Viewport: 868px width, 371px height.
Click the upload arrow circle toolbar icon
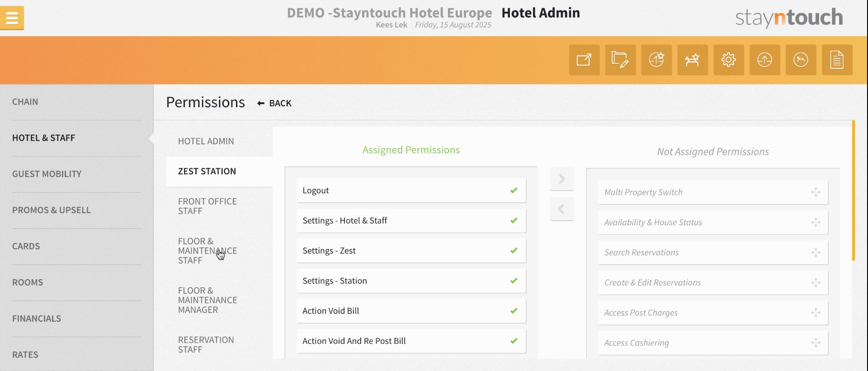click(x=765, y=60)
